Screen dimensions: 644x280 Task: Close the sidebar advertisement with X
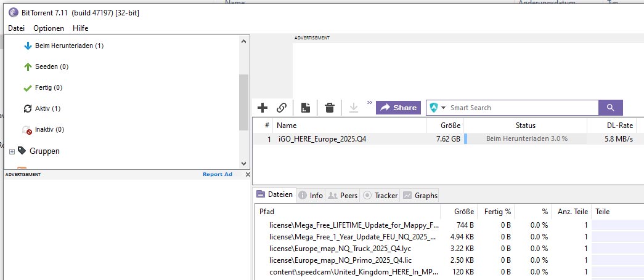coord(248,174)
